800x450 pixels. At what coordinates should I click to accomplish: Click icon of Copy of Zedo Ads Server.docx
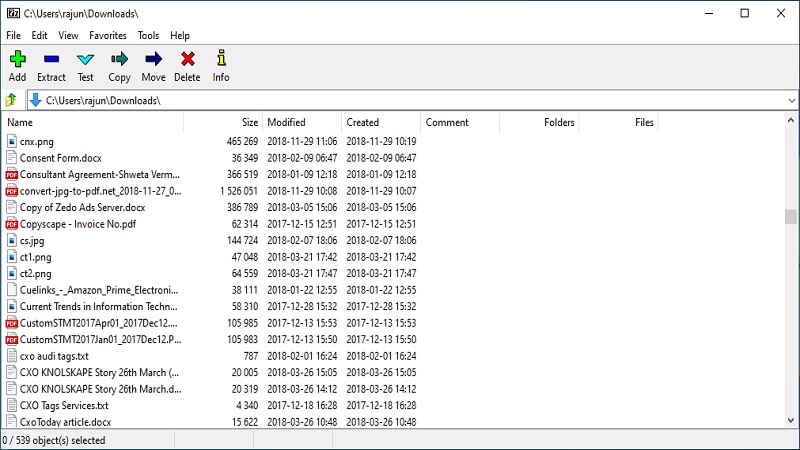pos(12,207)
